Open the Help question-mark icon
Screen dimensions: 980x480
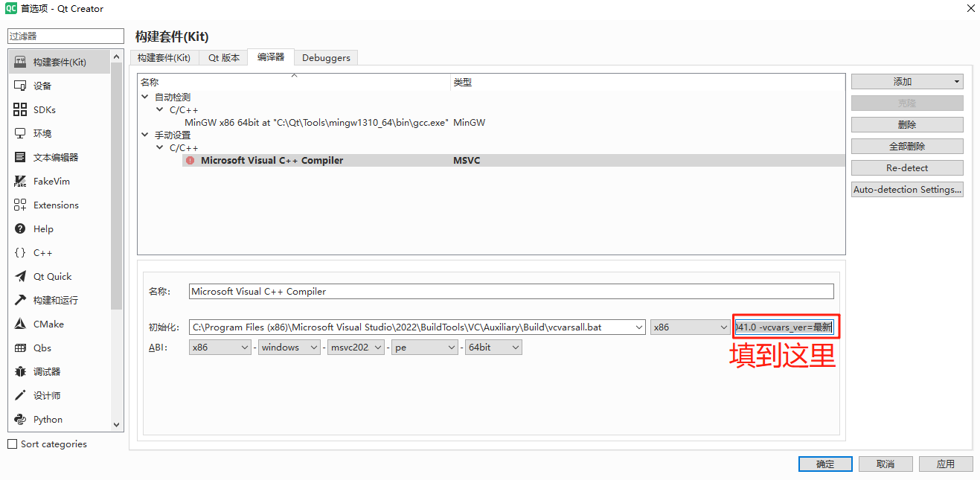coord(20,228)
